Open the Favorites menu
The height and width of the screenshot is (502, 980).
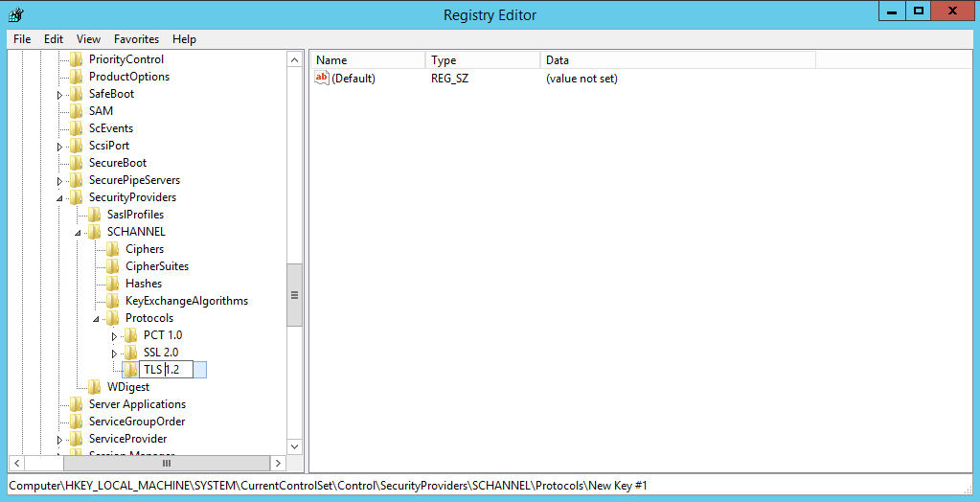click(136, 39)
